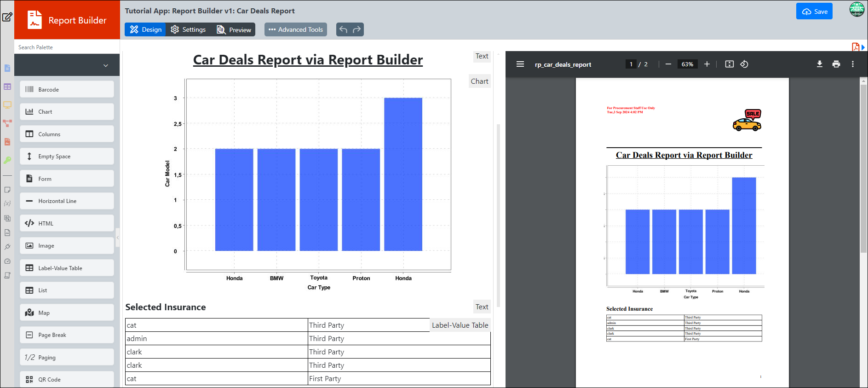Select the Chart palette element
The image size is (868, 388).
tap(67, 111)
